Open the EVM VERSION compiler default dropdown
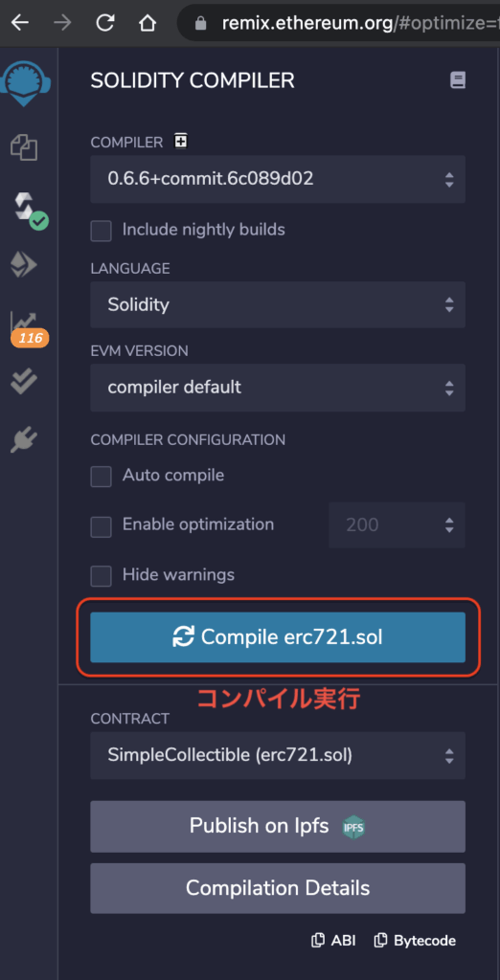The width and height of the screenshot is (500, 980). [278, 388]
